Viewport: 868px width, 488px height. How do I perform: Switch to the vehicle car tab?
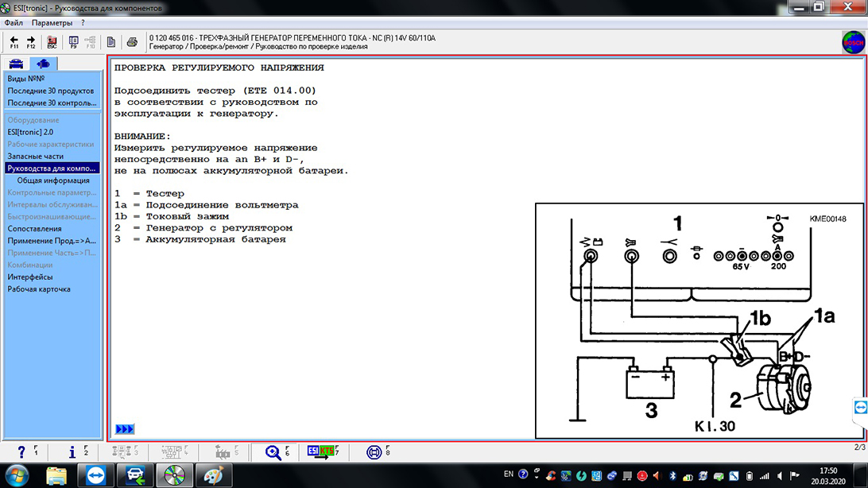click(16, 64)
